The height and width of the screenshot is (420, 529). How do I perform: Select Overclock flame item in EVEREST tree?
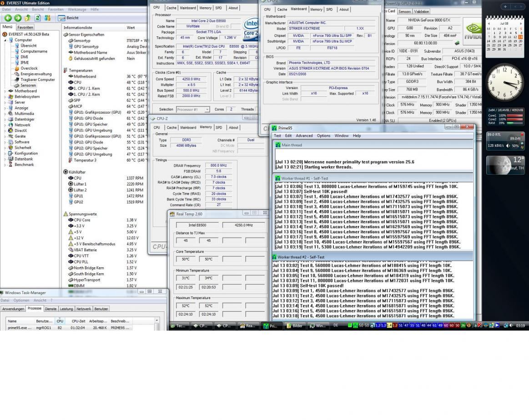(25, 68)
